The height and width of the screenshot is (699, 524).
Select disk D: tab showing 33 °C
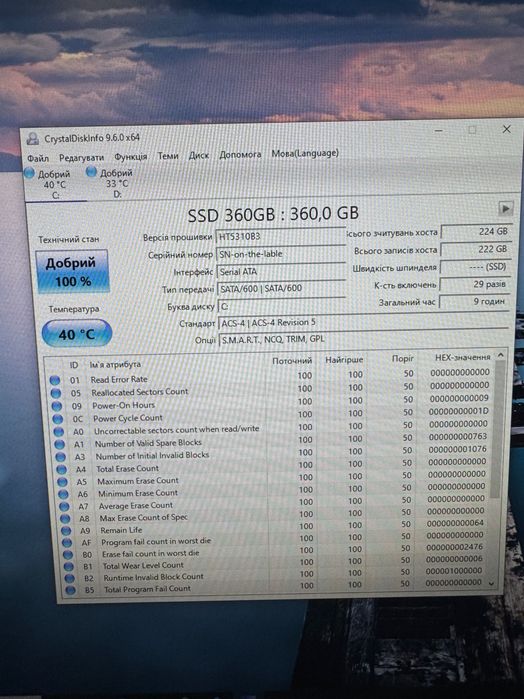tap(110, 183)
